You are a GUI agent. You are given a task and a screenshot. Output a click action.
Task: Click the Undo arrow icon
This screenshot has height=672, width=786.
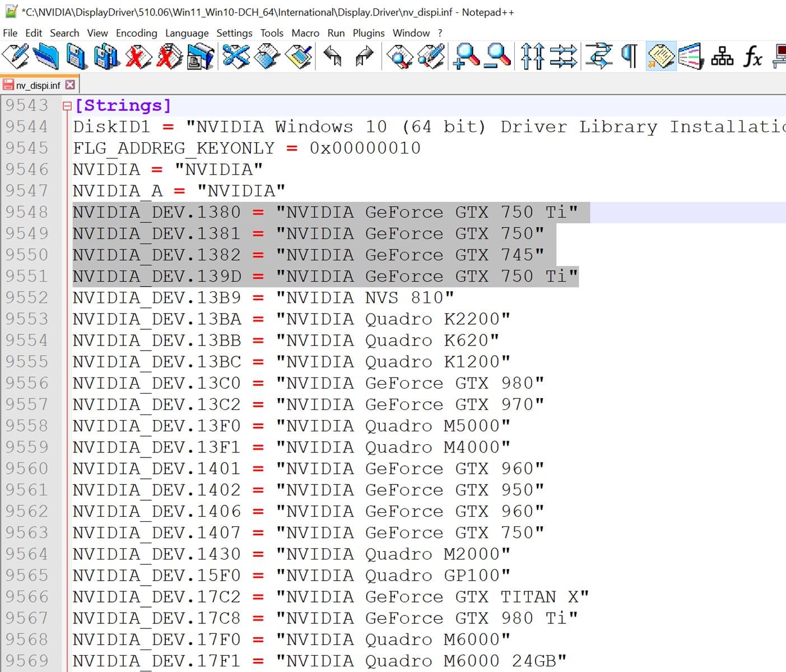click(333, 57)
